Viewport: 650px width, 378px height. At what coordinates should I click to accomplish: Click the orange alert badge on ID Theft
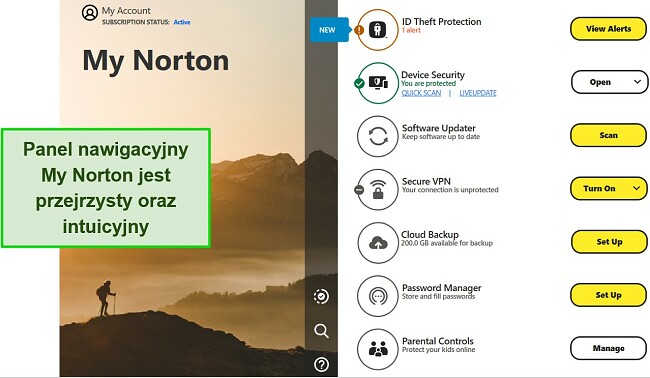click(359, 30)
